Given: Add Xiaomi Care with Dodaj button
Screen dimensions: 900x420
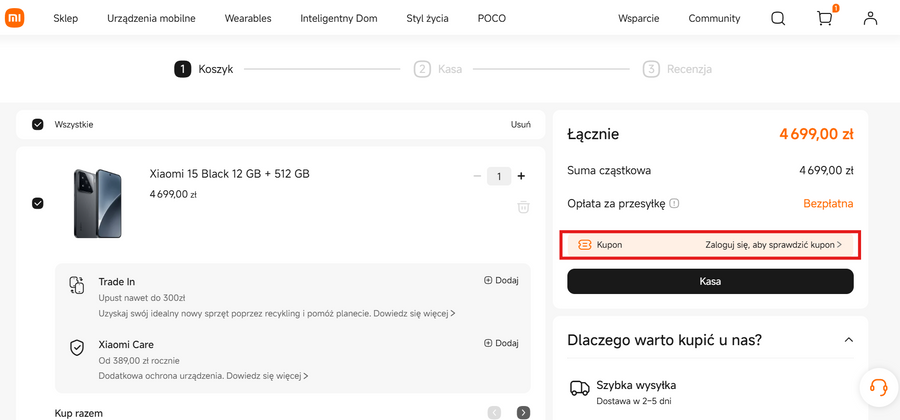Looking at the screenshot, I should (x=501, y=343).
